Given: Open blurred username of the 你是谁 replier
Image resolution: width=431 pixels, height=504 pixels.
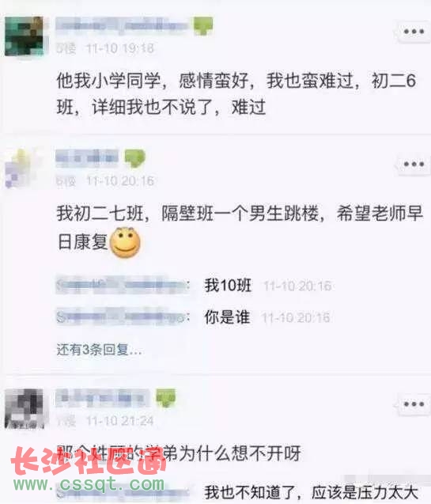Looking at the screenshot, I should [x=123, y=316].
